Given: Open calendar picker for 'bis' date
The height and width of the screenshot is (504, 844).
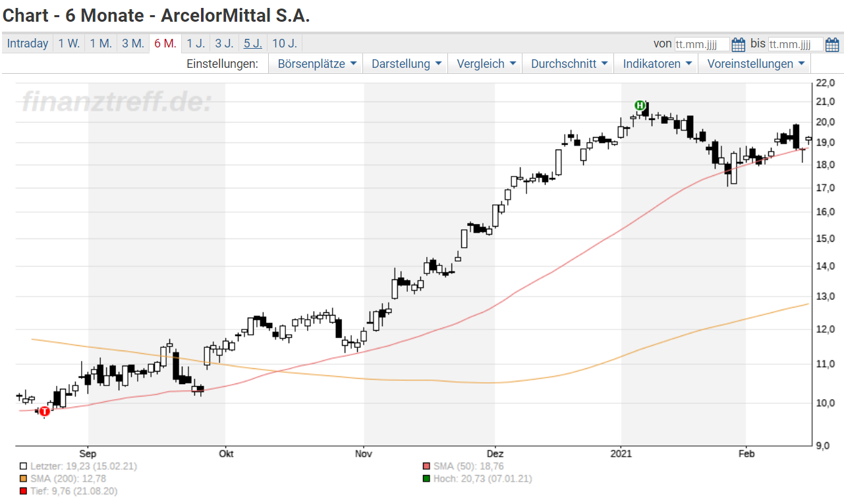Looking at the screenshot, I should click(x=832, y=44).
